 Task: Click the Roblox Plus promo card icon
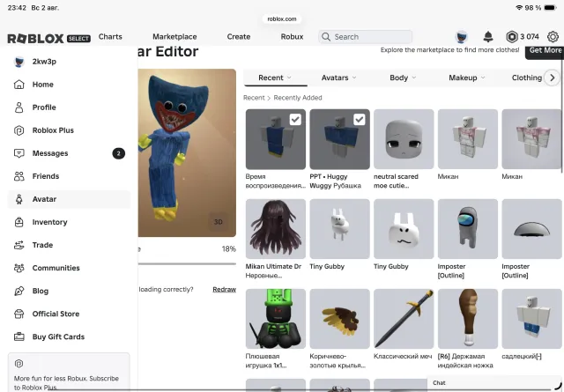click(19, 364)
